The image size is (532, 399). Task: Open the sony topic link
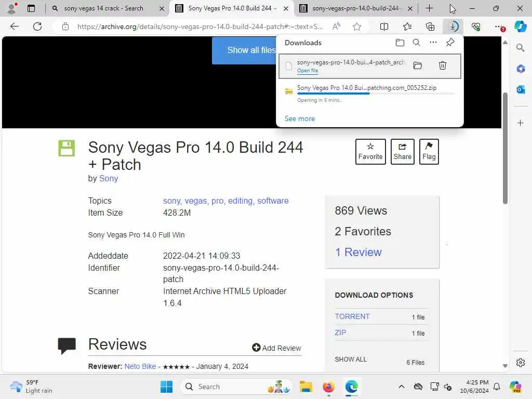point(171,201)
